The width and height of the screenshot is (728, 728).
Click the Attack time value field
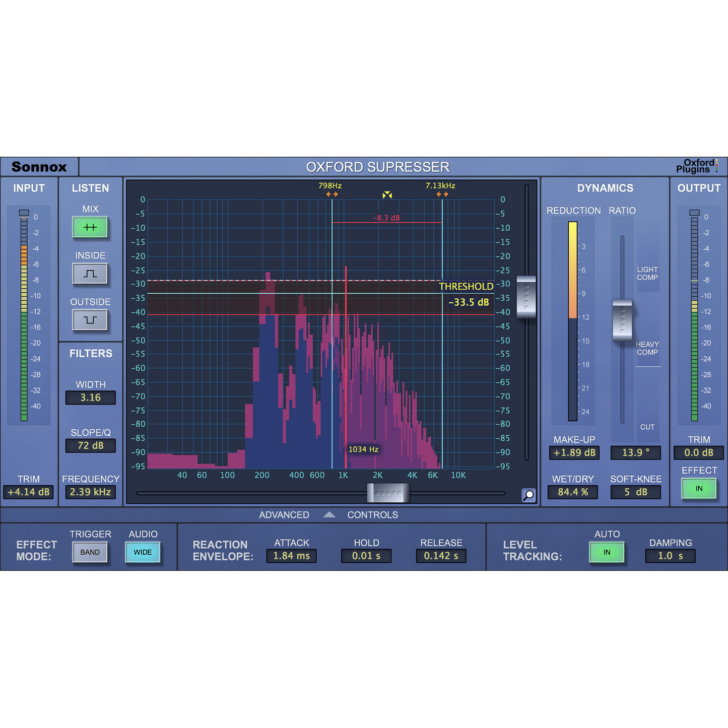pos(291,556)
